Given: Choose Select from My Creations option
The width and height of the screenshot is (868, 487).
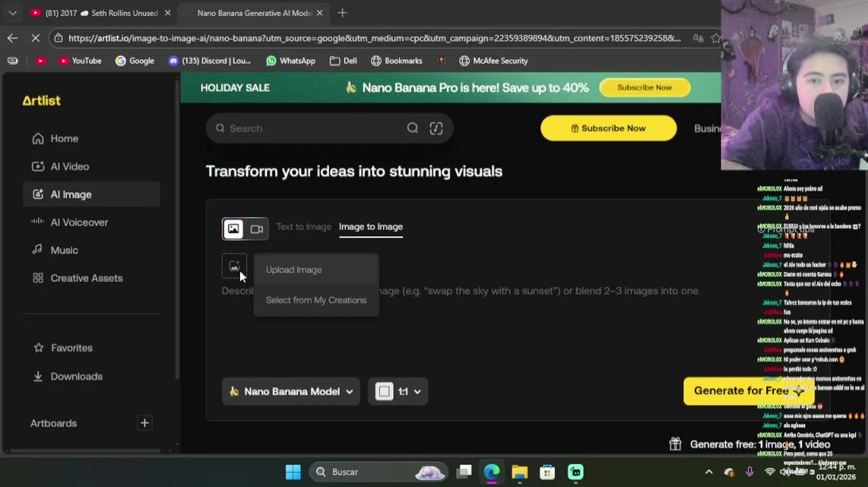Looking at the screenshot, I should (x=316, y=300).
